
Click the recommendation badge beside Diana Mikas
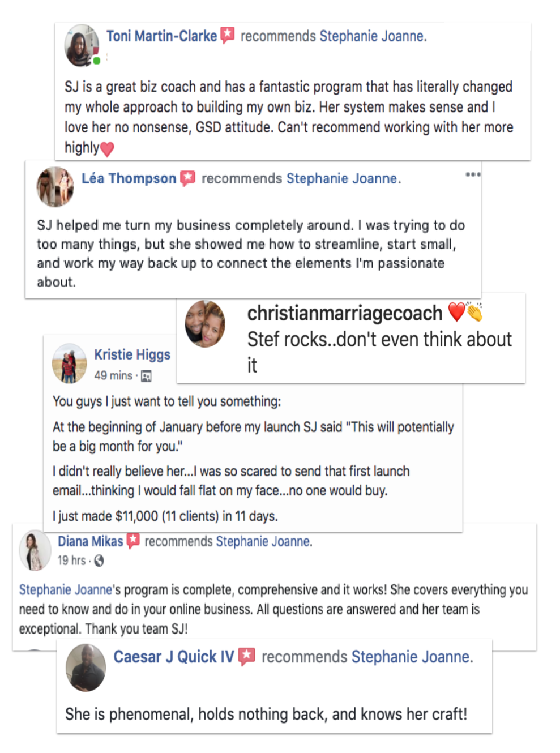click(x=133, y=541)
